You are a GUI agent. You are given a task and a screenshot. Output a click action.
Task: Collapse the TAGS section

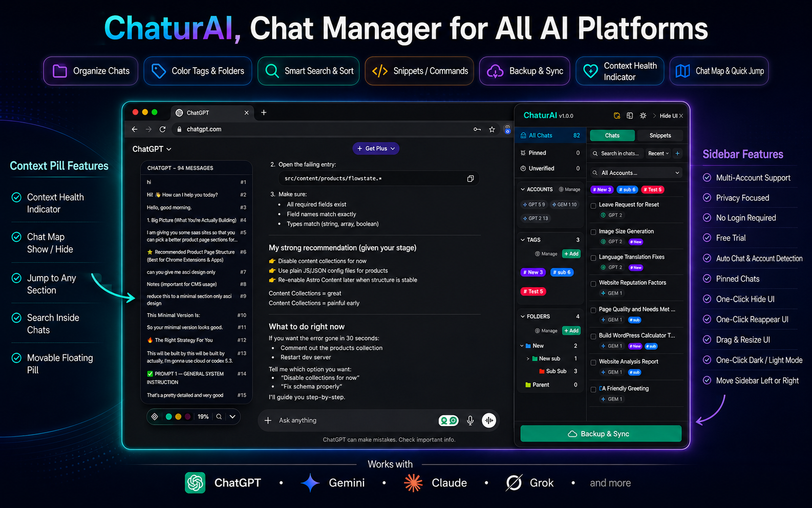pos(523,240)
